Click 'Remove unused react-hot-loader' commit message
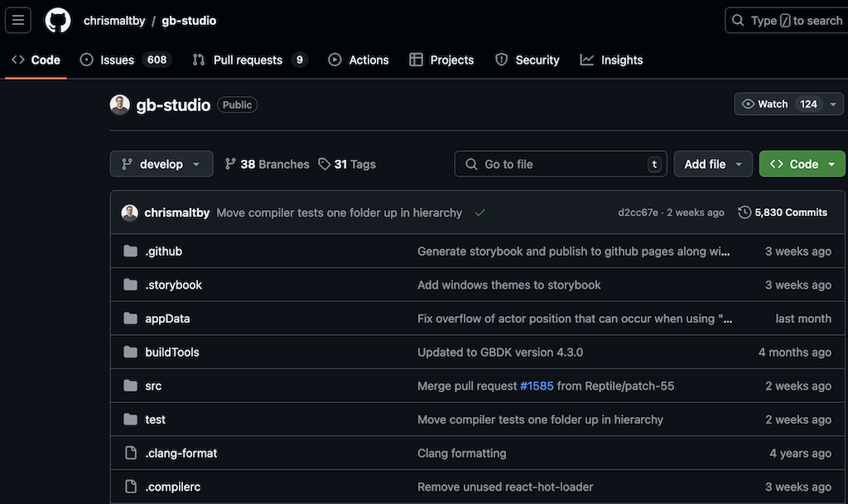Viewport: 848px width, 504px height. tap(505, 487)
